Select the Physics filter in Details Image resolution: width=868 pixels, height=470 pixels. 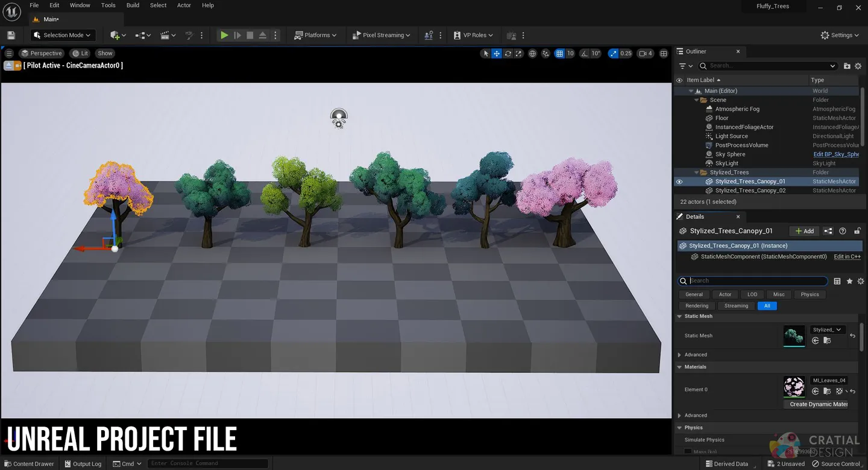click(810, 294)
